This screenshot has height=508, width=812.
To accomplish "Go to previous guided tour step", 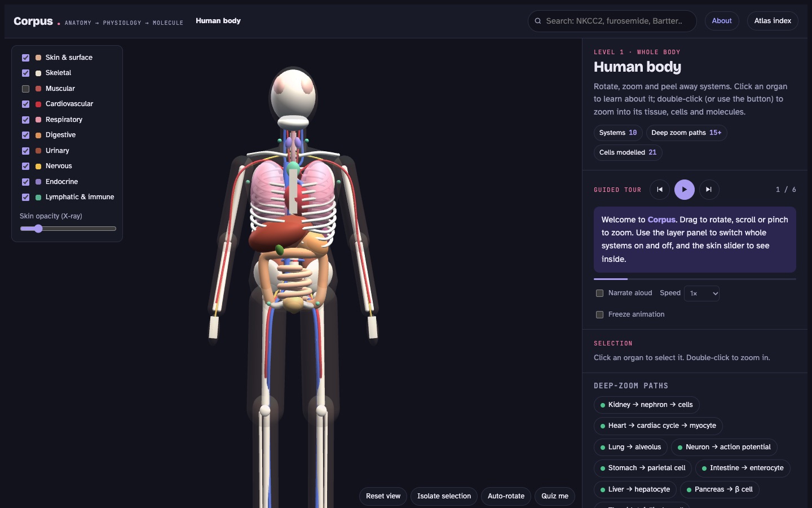I will (x=660, y=190).
